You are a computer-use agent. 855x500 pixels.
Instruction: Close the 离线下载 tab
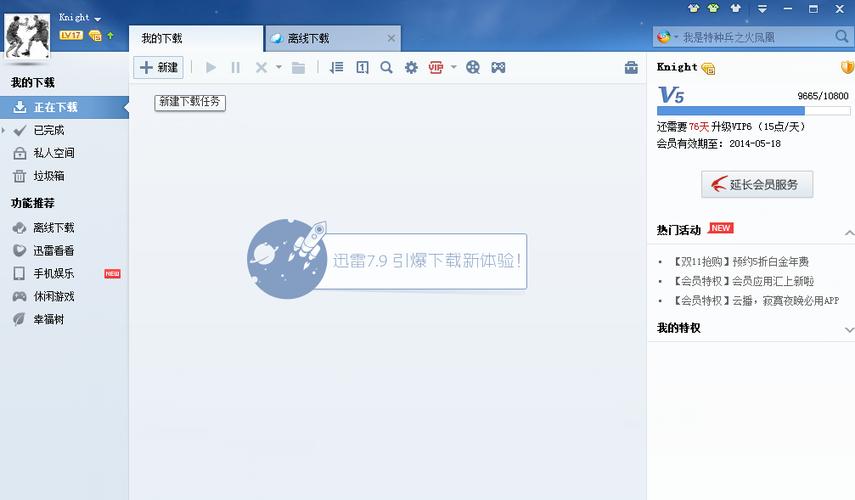[391, 38]
